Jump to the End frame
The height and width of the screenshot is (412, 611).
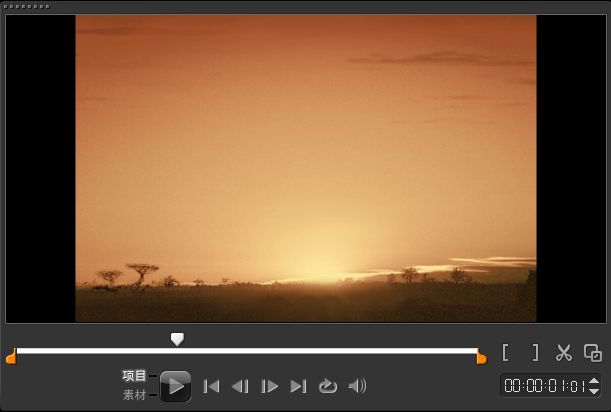coord(298,386)
